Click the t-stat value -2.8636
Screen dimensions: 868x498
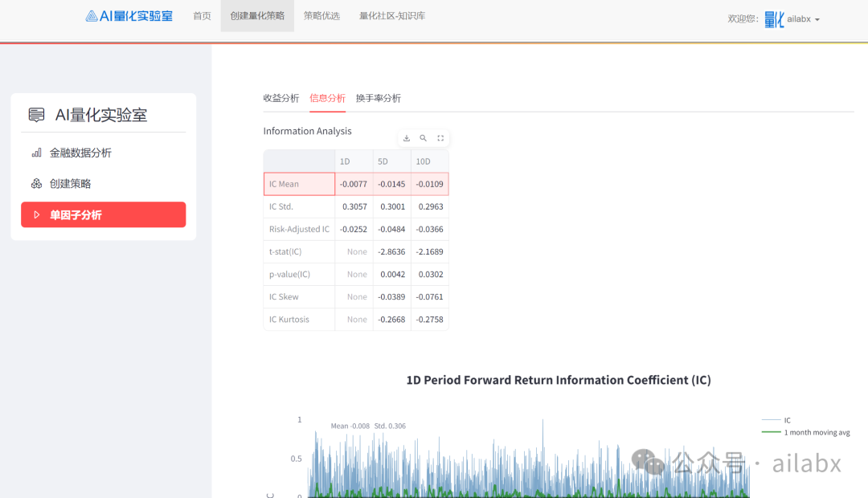(x=392, y=251)
